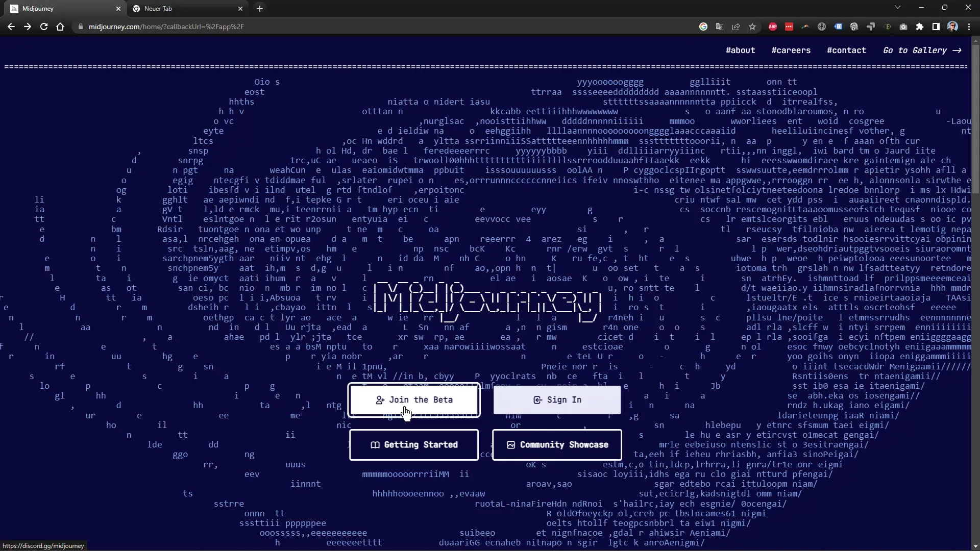Screen dimensions: 980x551
Task: Go back with the browser back arrow
Action: [x=11, y=27]
